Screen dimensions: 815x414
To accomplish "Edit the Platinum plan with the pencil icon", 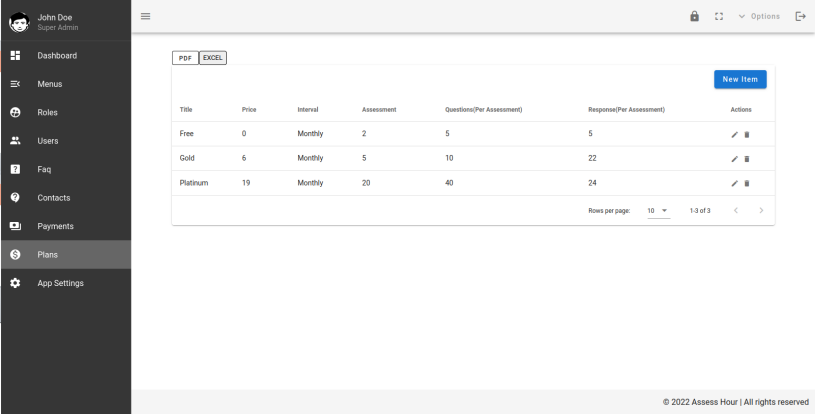I will tap(736, 183).
